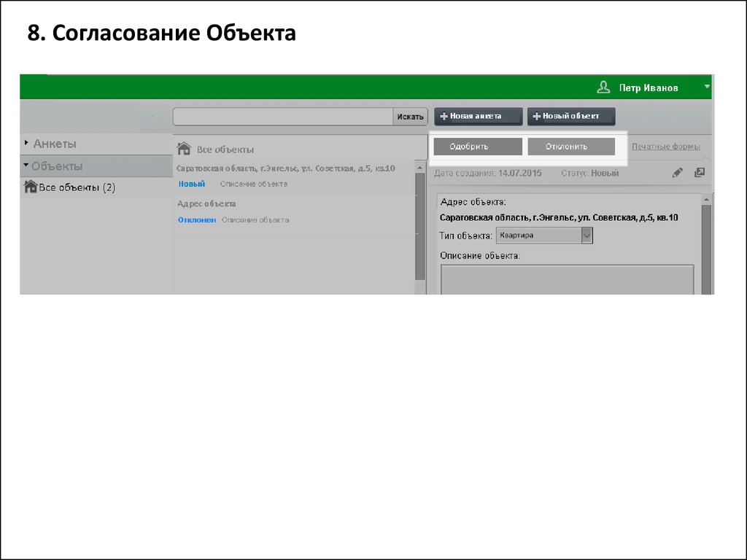Open object in new window icon

coord(700,173)
